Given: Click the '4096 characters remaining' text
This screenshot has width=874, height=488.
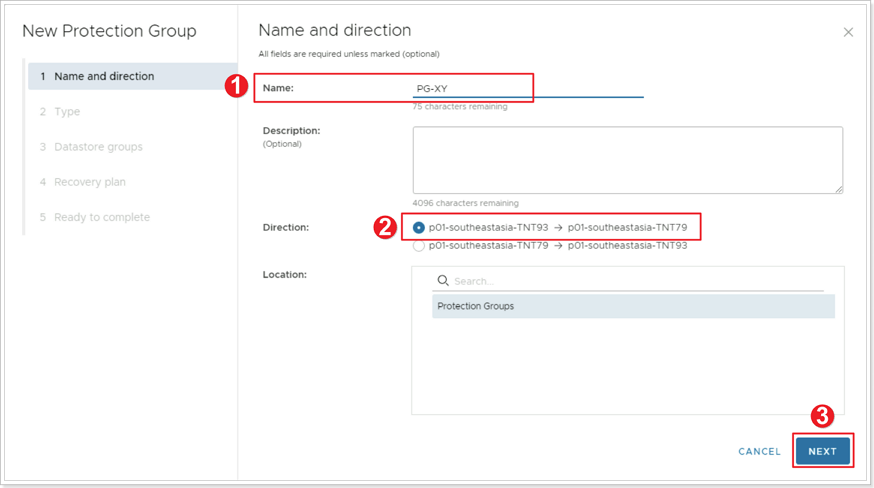Looking at the screenshot, I should pyautogui.click(x=465, y=203).
